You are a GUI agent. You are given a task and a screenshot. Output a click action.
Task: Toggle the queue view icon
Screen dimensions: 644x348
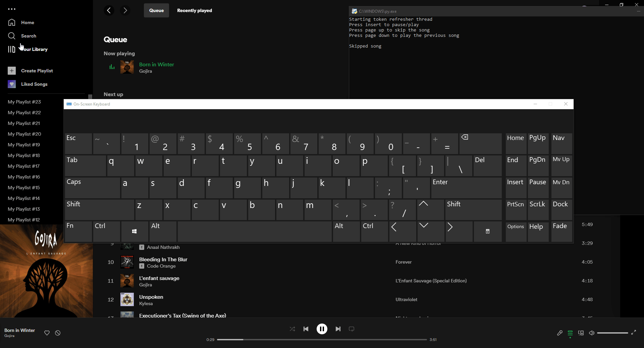click(570, 333)
